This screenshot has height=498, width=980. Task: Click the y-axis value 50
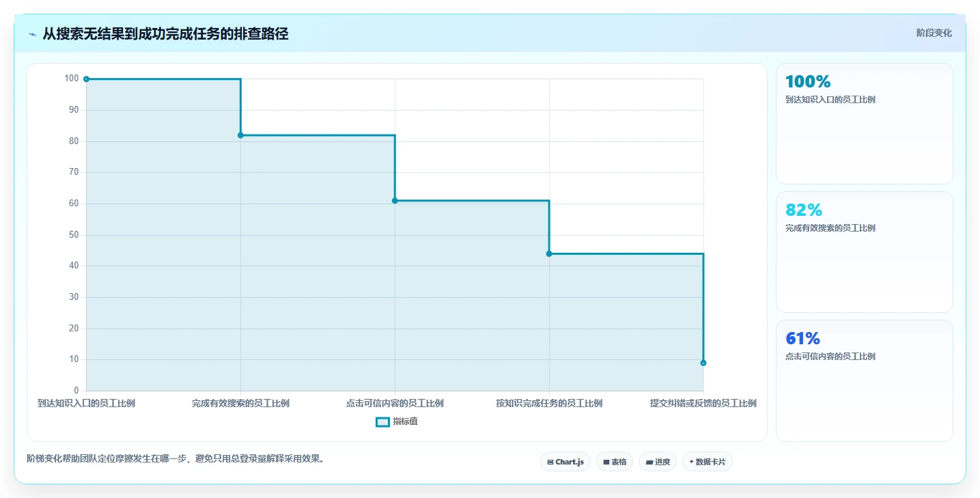point(74,234)
